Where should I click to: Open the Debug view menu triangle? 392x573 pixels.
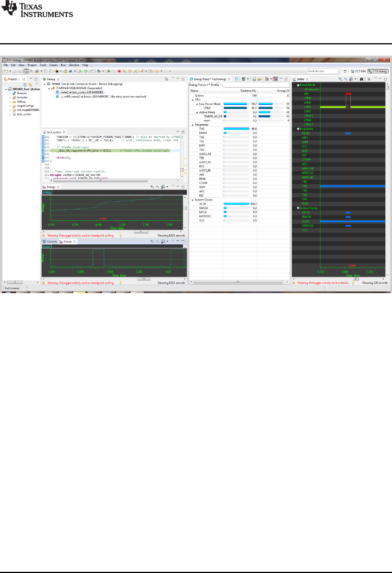click(x=173, y=78)
